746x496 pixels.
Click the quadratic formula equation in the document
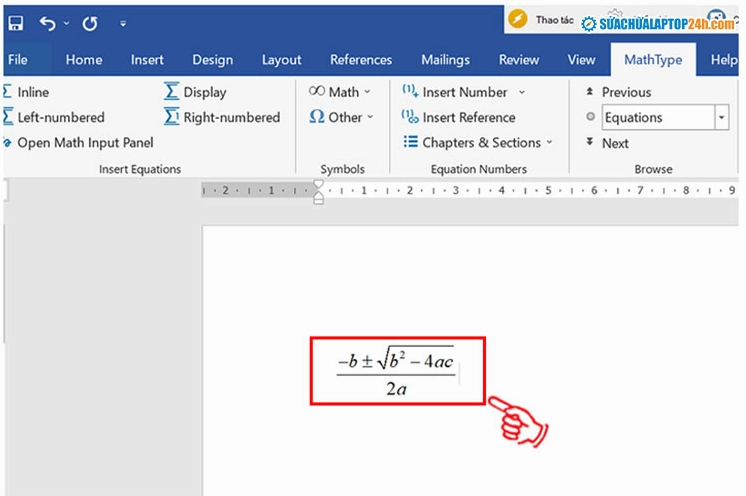396,371
